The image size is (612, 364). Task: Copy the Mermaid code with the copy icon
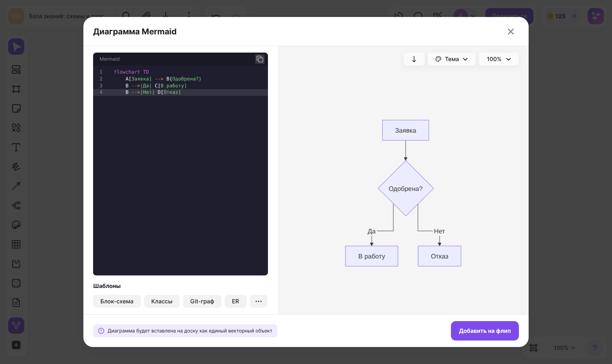pyautogui.click(x=260, y=59)
